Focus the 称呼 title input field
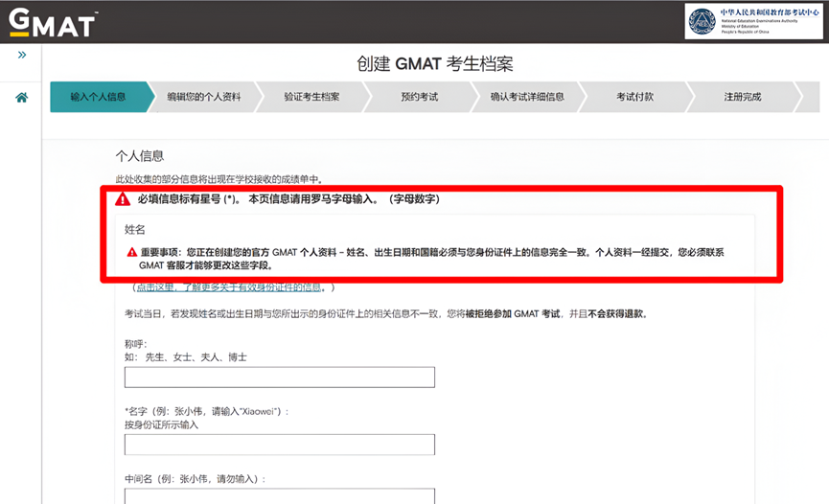 tap(280, 378)
